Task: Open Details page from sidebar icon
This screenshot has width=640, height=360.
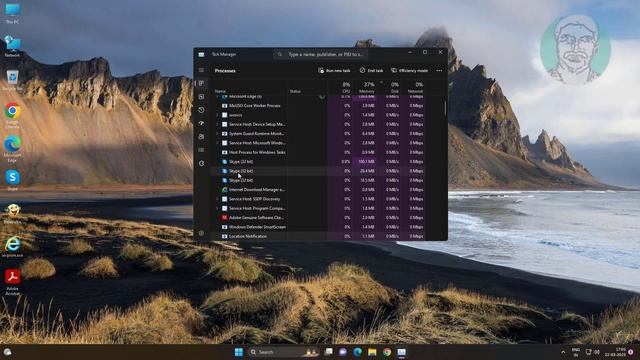Action: click(x=201, y=150)
